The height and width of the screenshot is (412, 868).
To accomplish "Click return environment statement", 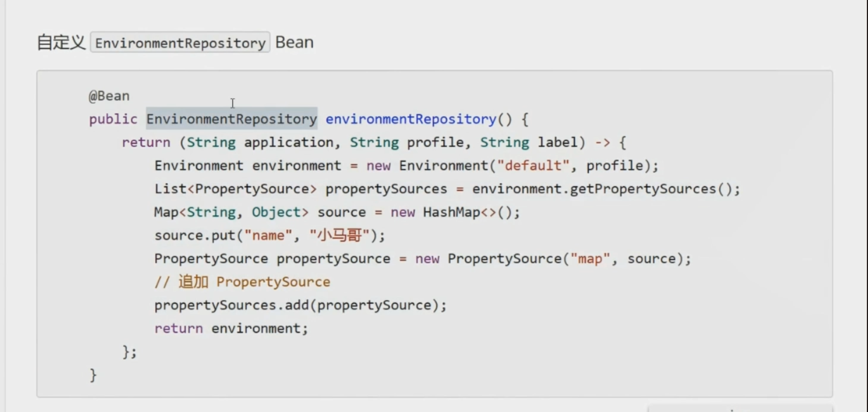I will 231,329.
